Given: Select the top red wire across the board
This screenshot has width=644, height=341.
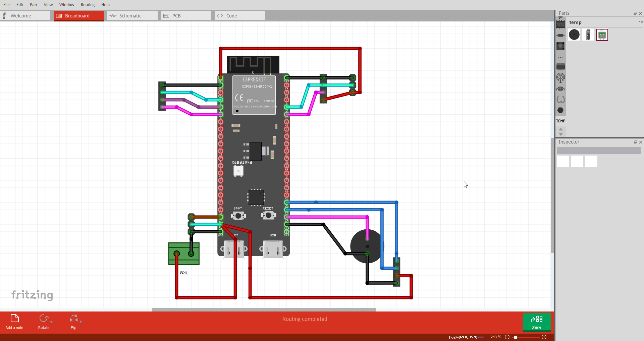Looking at the screenshot, I should [290, 49].
